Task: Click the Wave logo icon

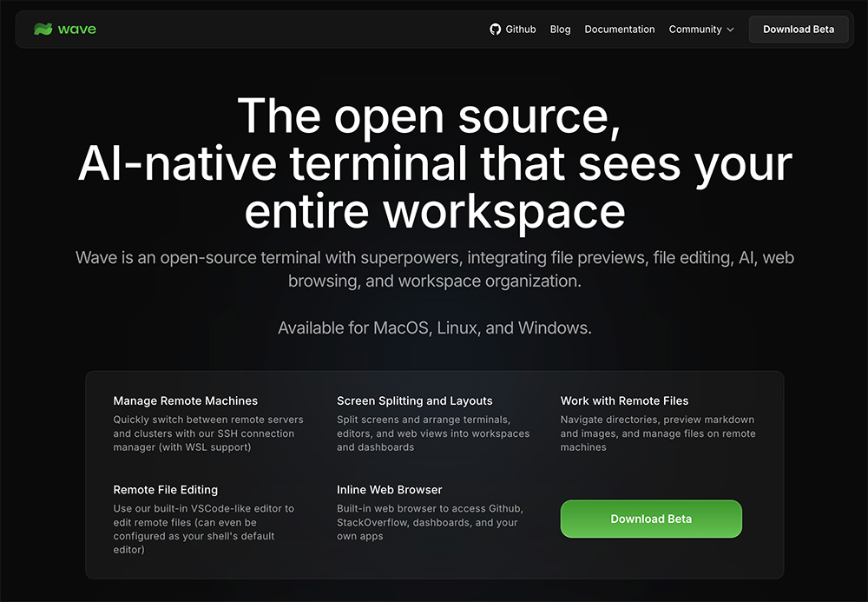Action: [43, 29]
